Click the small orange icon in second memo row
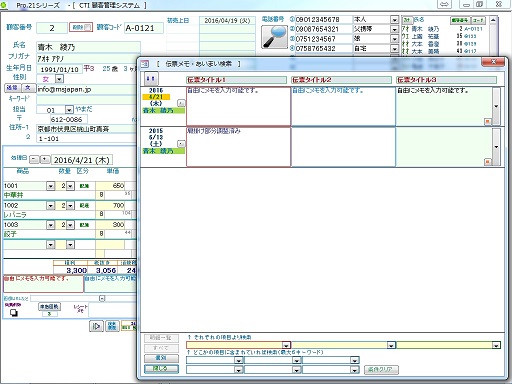This screenshot has width=512, height=384. (x=487, y=162)
